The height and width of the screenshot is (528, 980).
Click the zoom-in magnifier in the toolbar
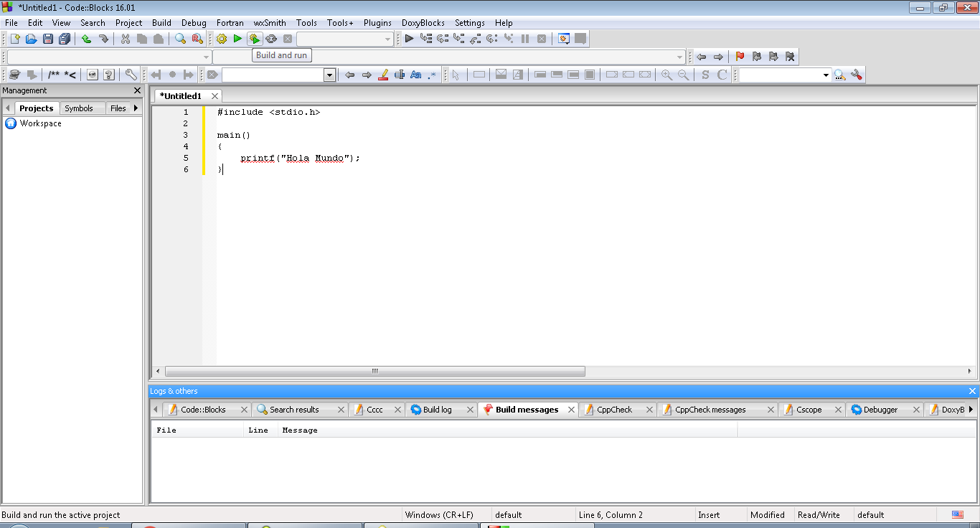[x=666, y=75]
